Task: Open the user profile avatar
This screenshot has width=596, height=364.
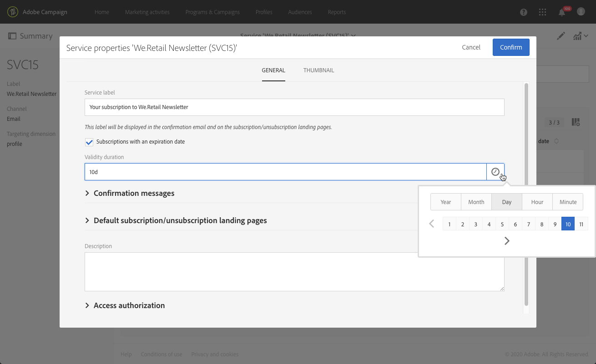Action: coord(581,12)
